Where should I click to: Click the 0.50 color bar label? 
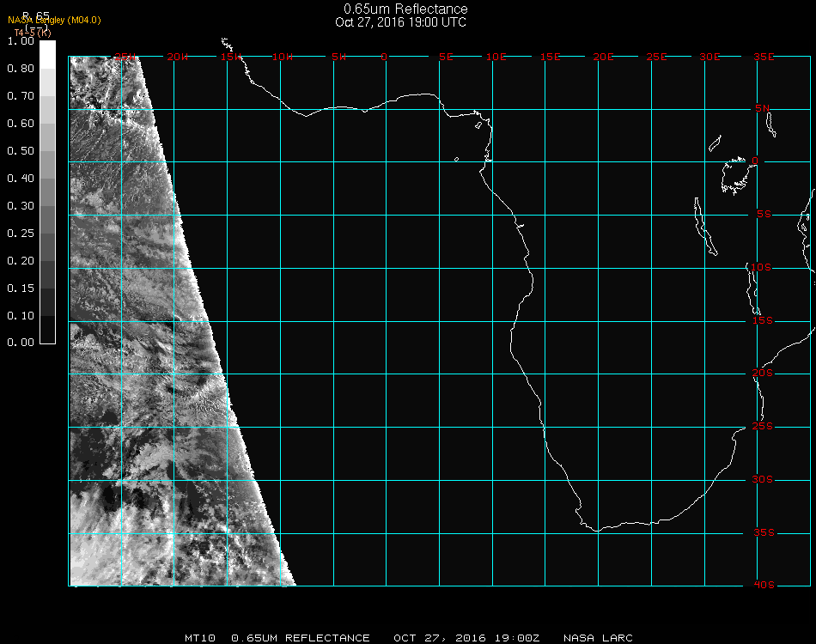21,151
